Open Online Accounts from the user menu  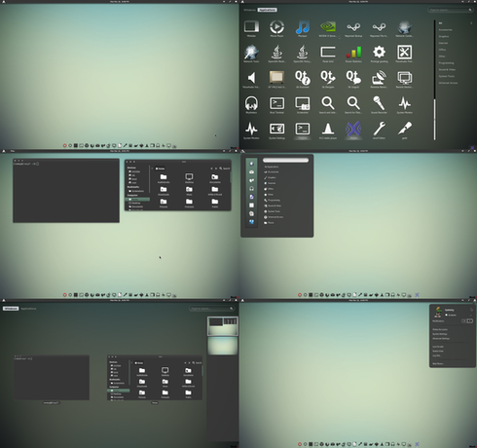coord(440,329)
